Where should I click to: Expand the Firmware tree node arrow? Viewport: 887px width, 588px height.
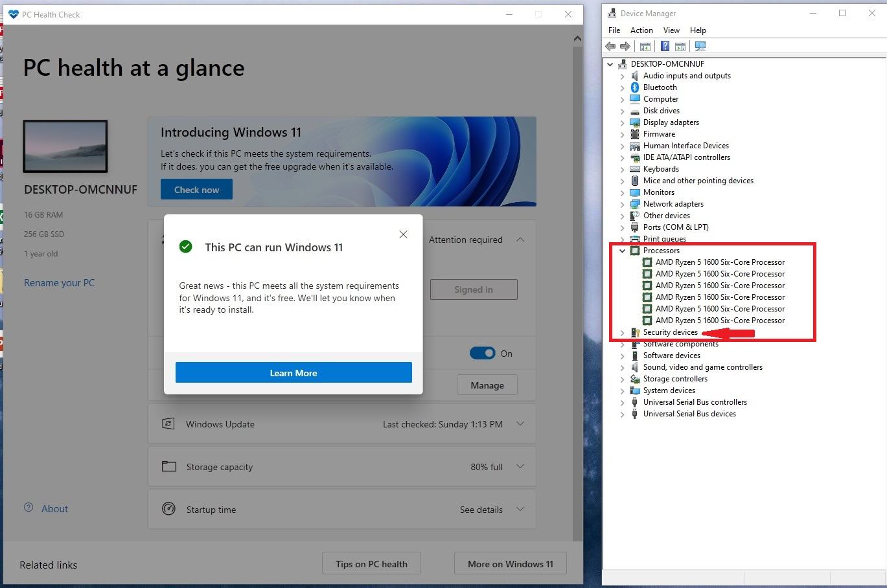point(623,134)
